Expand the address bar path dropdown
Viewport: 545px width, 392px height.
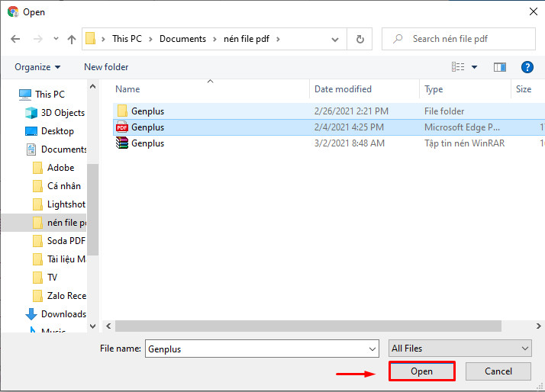point(336,39)
